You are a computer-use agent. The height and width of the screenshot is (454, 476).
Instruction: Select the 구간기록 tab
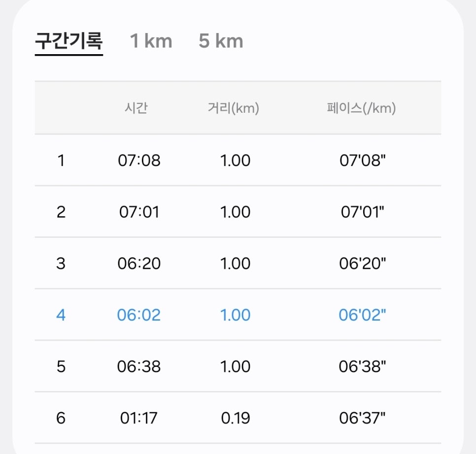point(69,41)
